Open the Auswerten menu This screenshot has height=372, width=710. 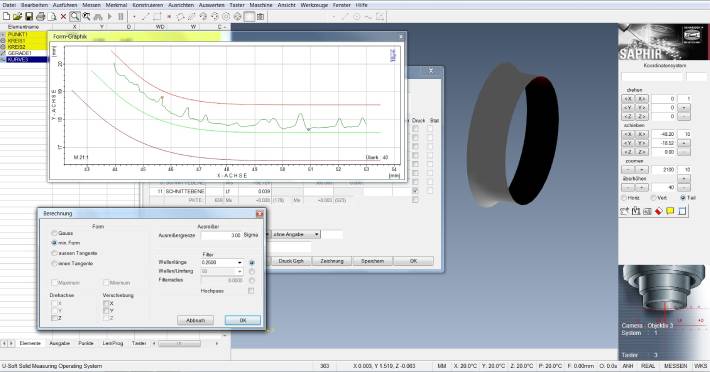(211, 5)
